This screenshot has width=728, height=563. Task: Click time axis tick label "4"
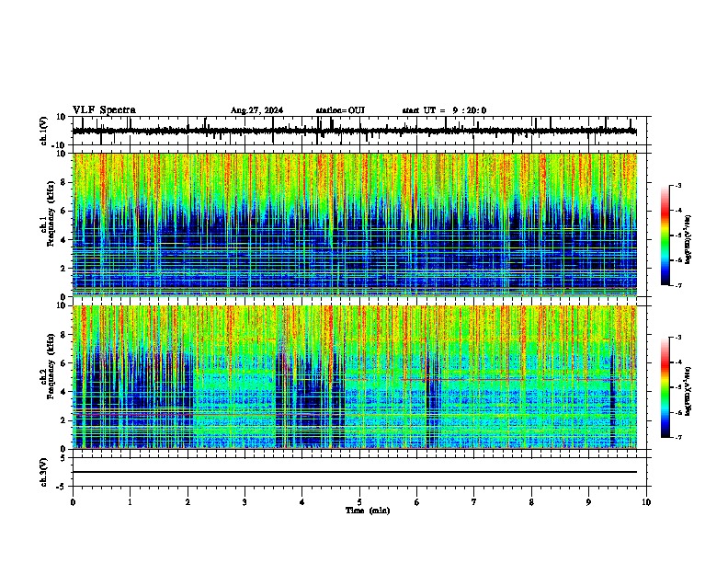pyautogui.click(x=302, y=502)
